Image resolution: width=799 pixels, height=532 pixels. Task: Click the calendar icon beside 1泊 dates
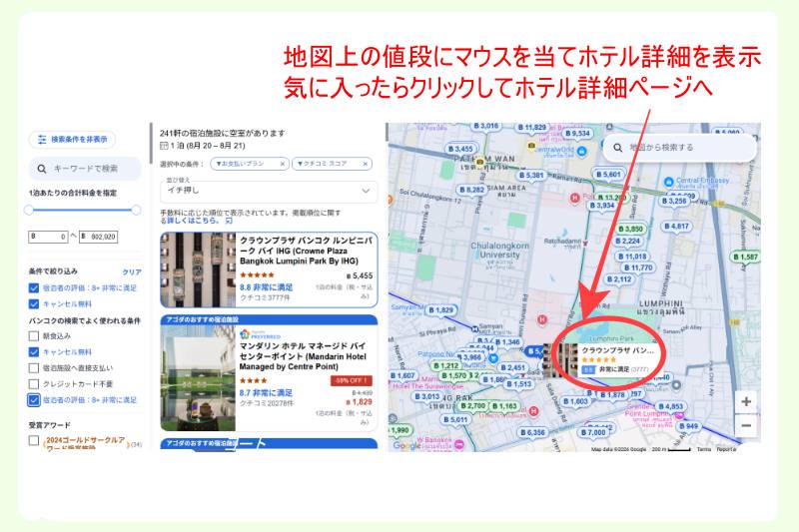tap(164, 146)
